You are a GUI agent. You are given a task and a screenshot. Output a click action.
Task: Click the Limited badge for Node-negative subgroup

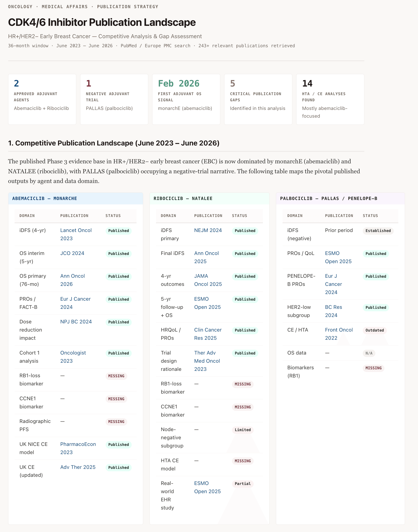(243, 430)
